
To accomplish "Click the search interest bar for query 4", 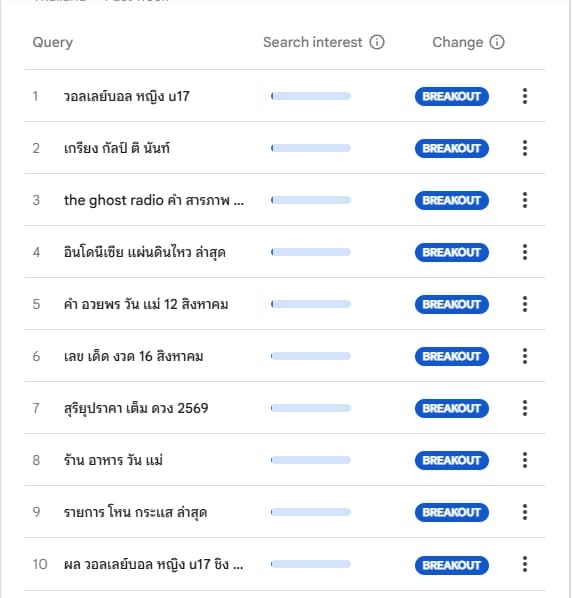I will point(310,252).
